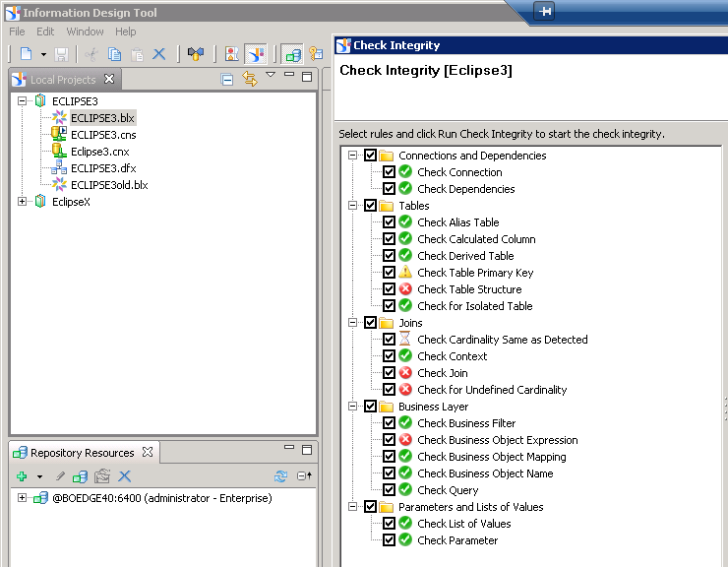Select the Local Projects tab
This screenshot has width=728, height=567.
(63, 80)
